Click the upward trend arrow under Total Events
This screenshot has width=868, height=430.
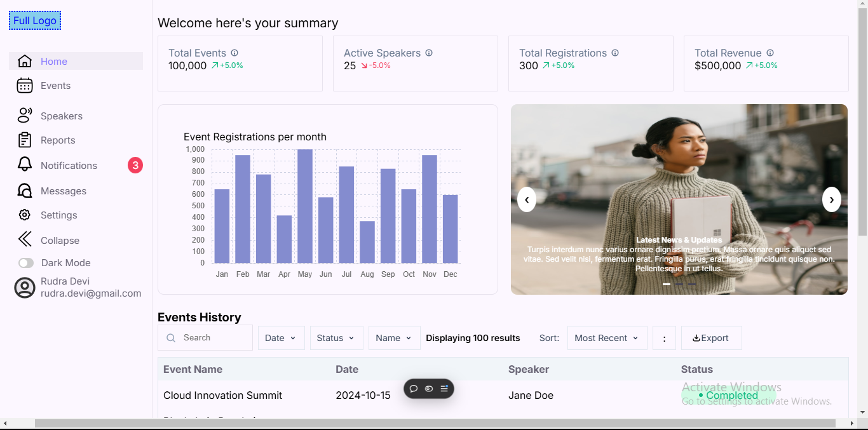pyautogui.click(x=215, y=65)
